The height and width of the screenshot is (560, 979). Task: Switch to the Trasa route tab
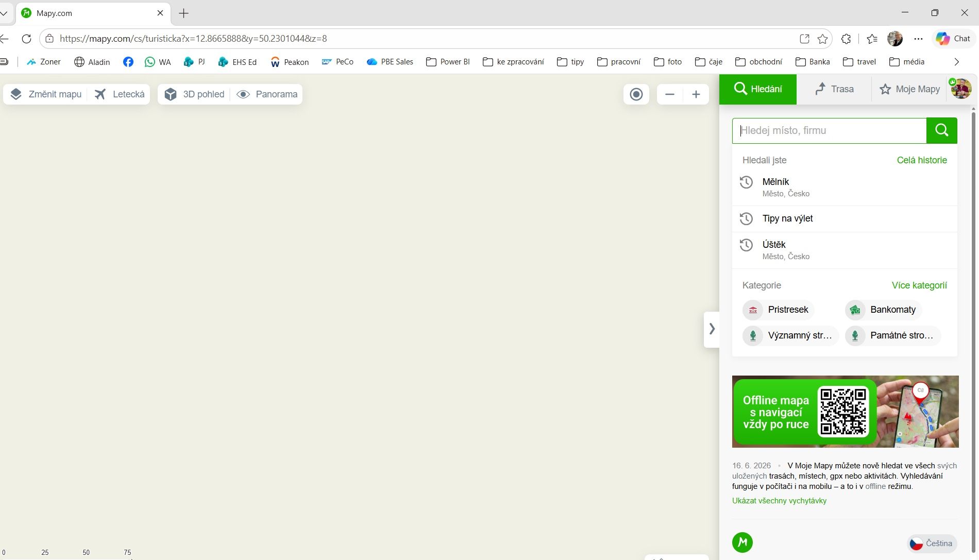834,89
